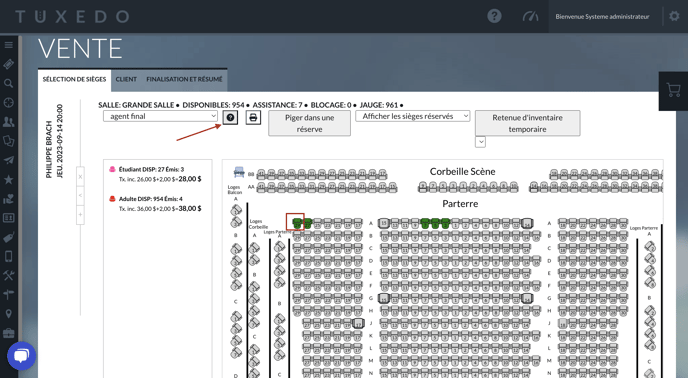Click the 'Corbeille Scène' section label

(462, 172)
